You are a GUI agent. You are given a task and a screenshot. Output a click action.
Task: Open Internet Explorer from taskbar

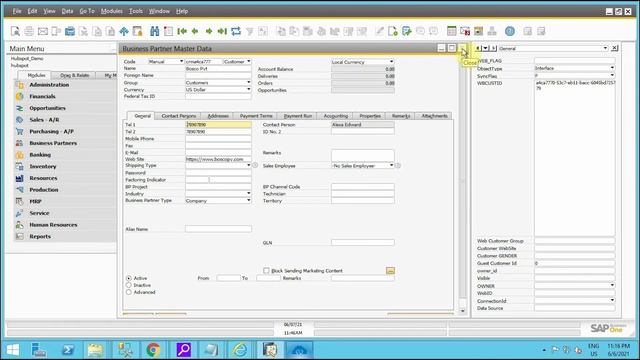240,350
